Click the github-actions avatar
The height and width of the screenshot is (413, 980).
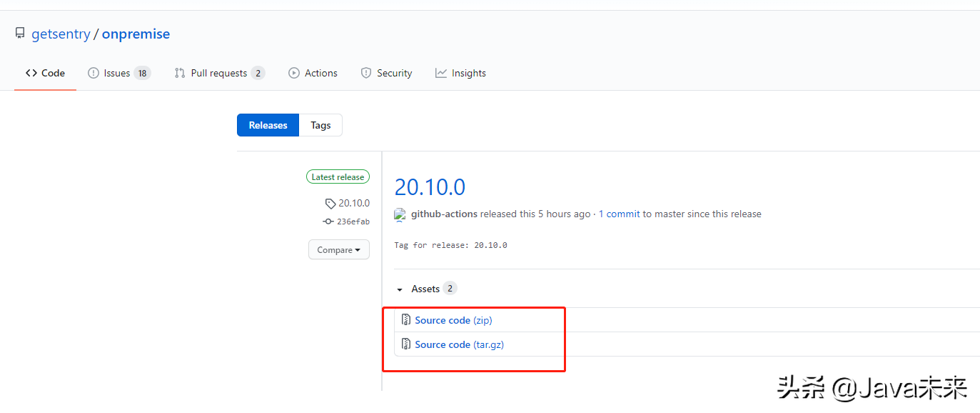click(400, 214)
